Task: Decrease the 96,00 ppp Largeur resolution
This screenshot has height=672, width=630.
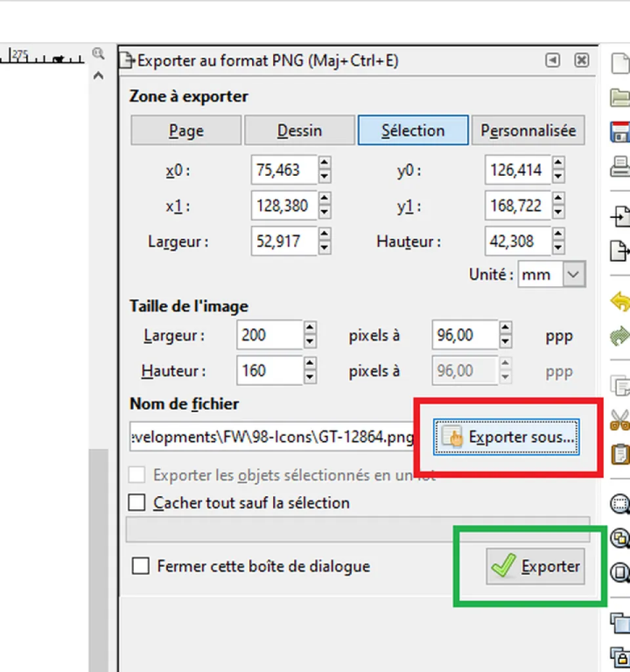Action: pos(505,341)
